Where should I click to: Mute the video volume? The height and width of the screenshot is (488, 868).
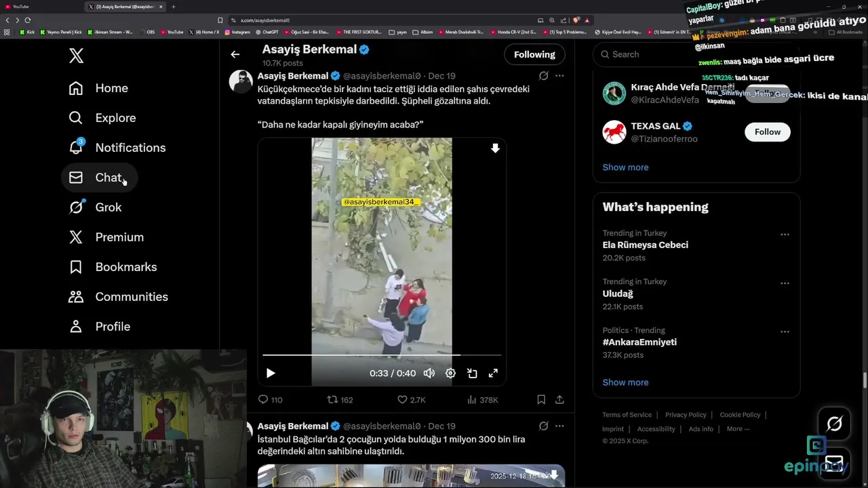[429, 373]
